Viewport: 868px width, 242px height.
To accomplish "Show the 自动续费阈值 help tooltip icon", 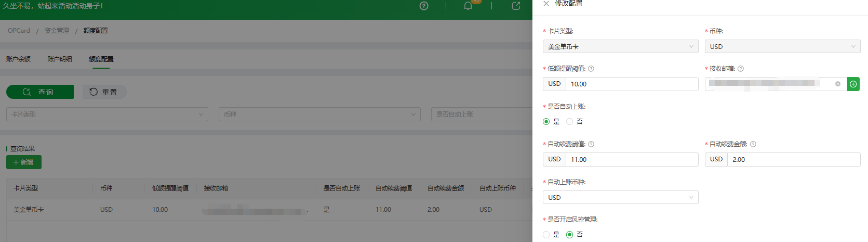I will tap(591, 144).
